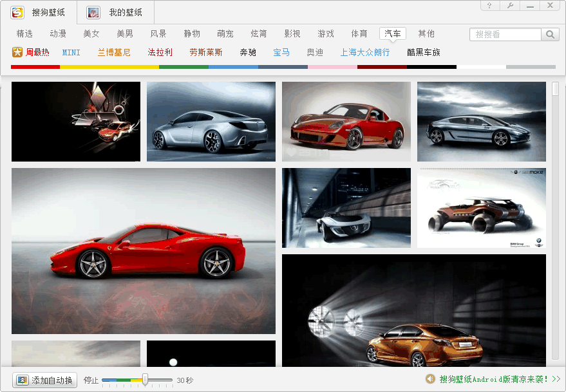Open the 游戏 category tab
The image size is (566, 392).
point(326,33)
